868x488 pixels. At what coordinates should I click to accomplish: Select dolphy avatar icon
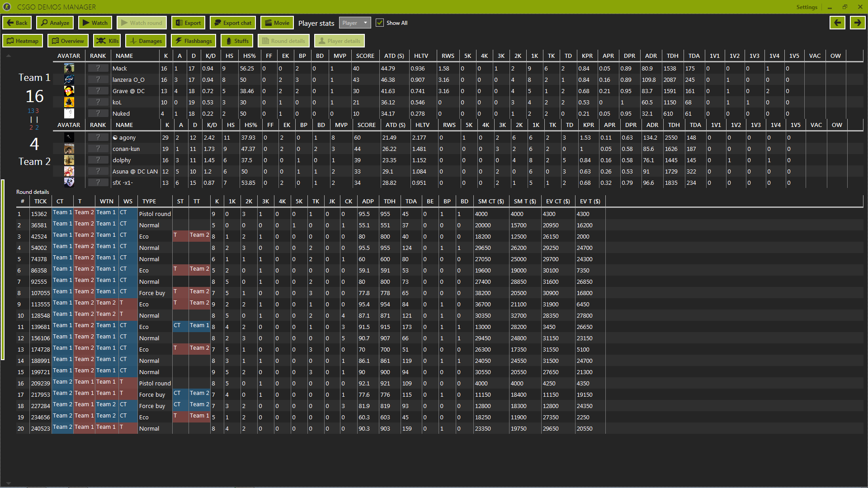click(x=69, y=160)
